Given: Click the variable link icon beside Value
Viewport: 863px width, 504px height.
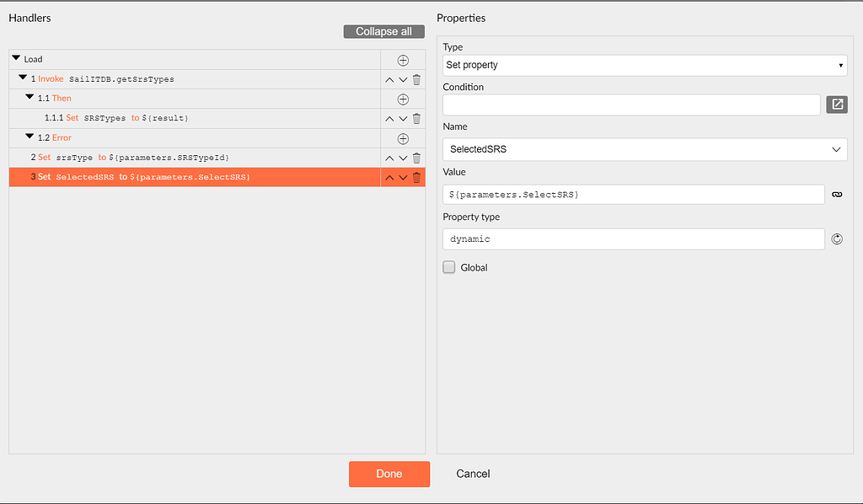Looking at the screenshot, I should pos(837,194).
